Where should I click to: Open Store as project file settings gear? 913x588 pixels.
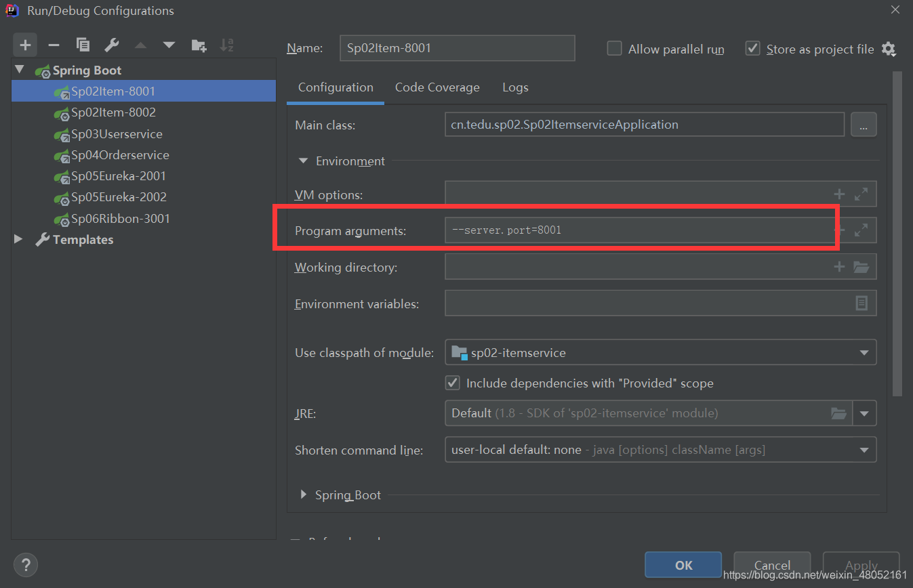(889, 49)
